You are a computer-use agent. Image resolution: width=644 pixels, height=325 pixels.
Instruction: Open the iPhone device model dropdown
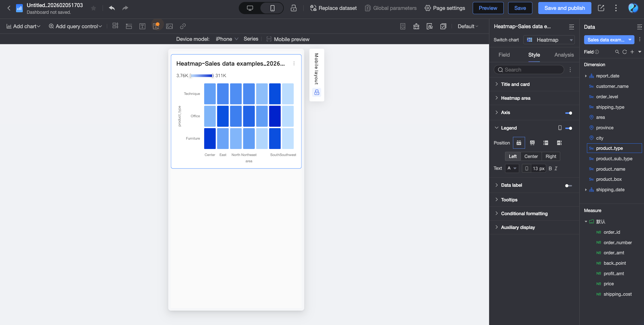[227, 39]
